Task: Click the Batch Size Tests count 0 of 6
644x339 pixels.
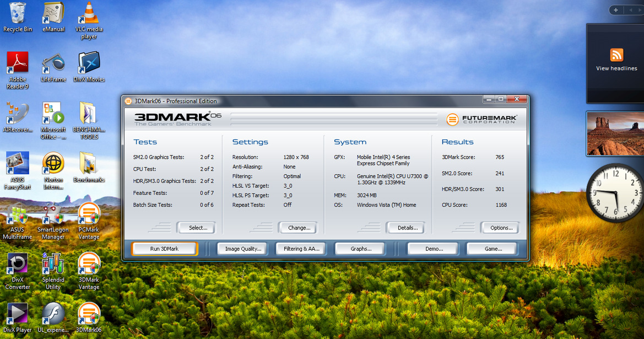Action: (x=207, y=205)
